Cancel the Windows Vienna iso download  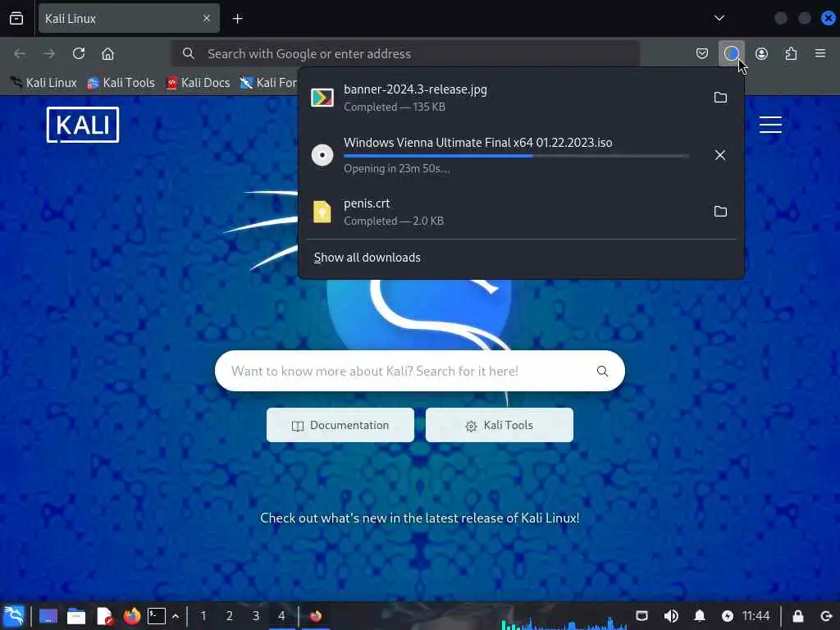coord(720,155)
